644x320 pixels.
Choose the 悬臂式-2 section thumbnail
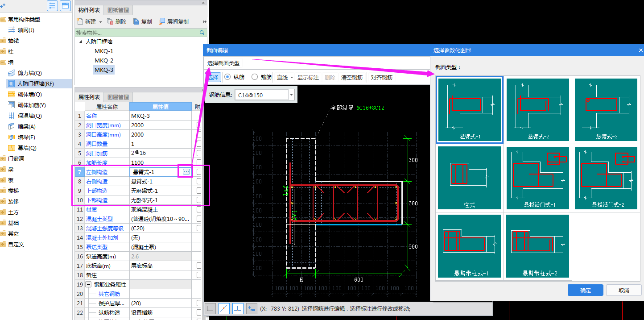click(x=538, y=110)
